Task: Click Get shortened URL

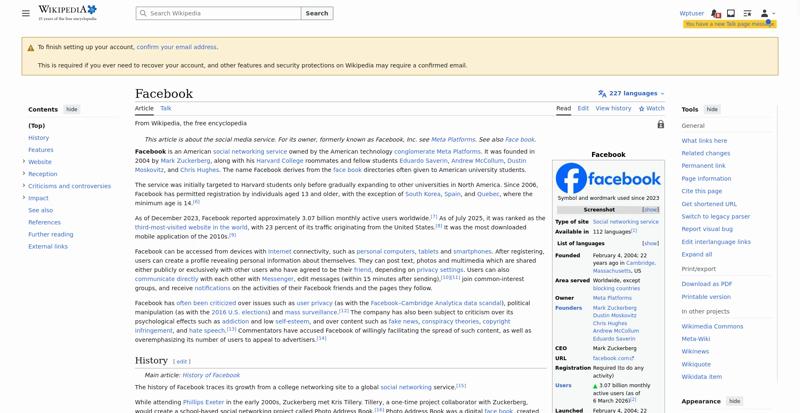Action: 709,204
